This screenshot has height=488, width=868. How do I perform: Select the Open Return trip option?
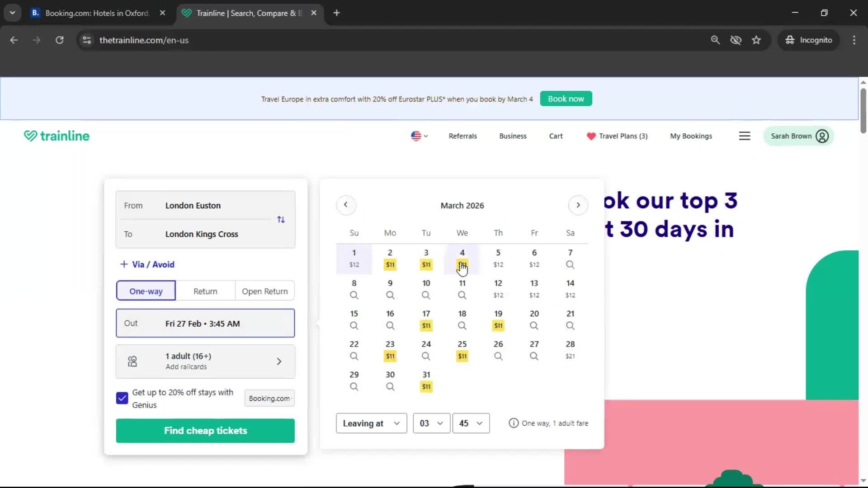point(264,291)
